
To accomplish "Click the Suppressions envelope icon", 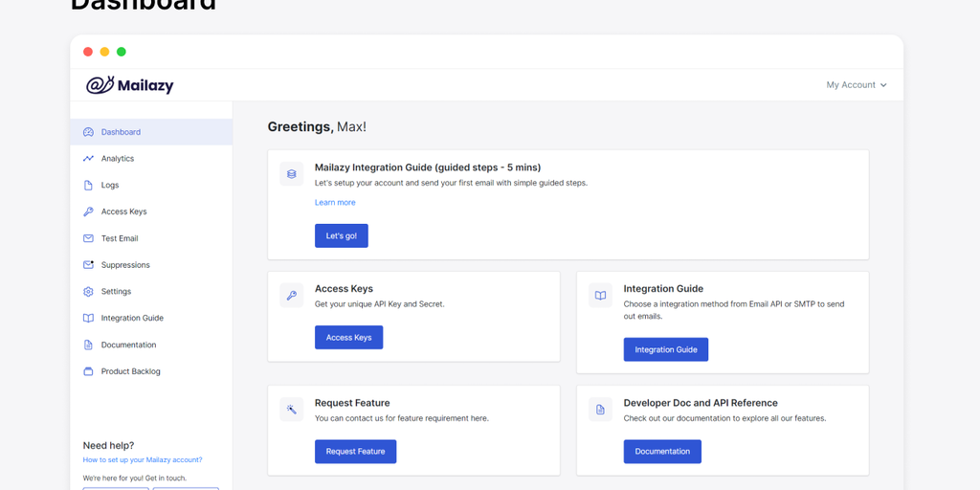I will (x=88, y=265).
